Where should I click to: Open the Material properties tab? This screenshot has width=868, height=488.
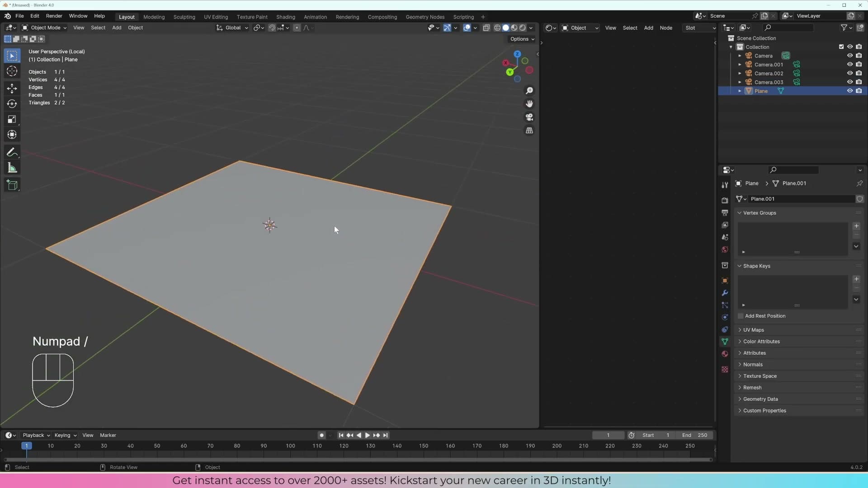point(725,354)
